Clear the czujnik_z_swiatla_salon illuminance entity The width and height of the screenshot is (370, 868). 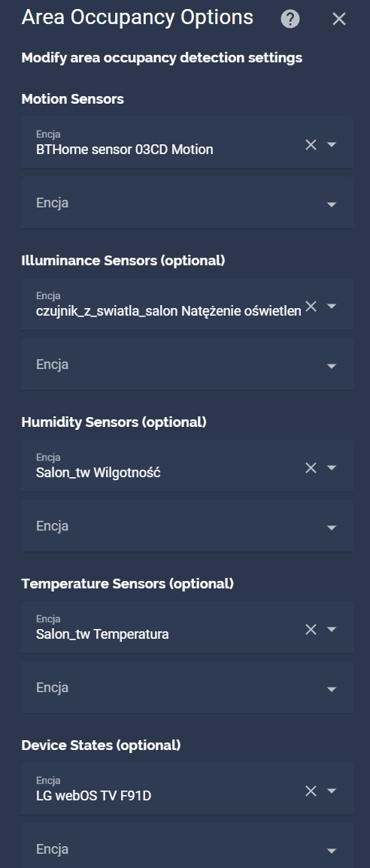pos(311,306)
